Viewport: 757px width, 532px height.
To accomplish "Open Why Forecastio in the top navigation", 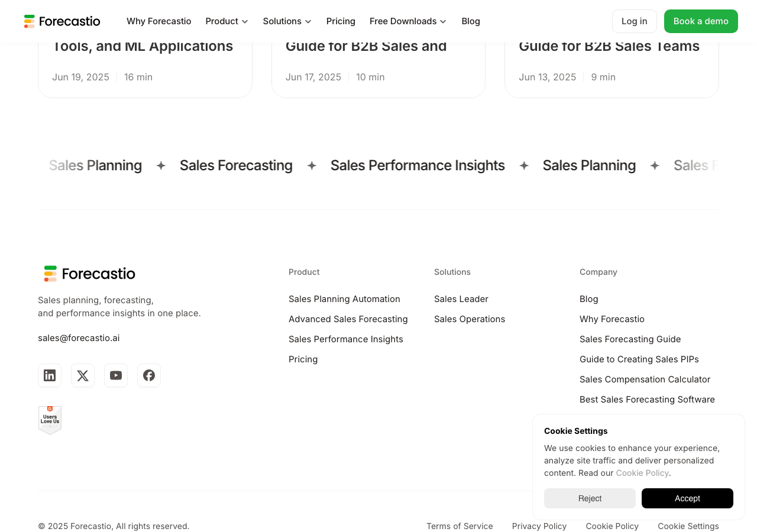I will [x=159, y=21].
